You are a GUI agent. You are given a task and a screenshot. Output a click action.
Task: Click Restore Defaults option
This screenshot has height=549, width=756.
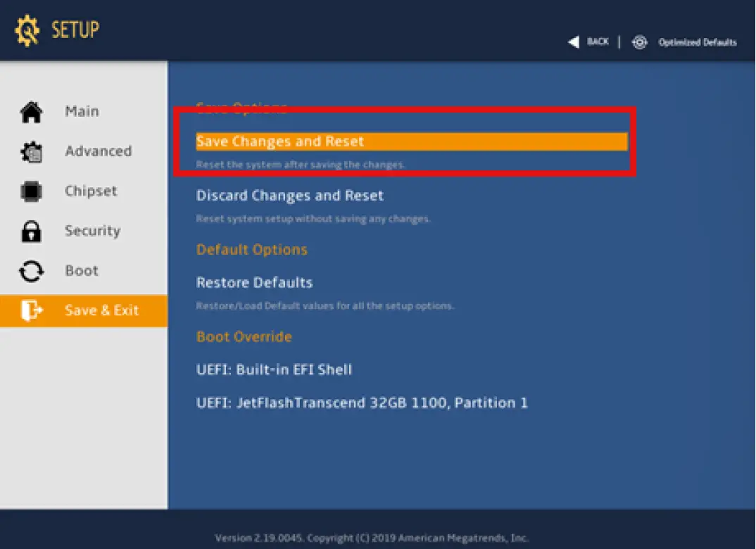coord(254,282)
